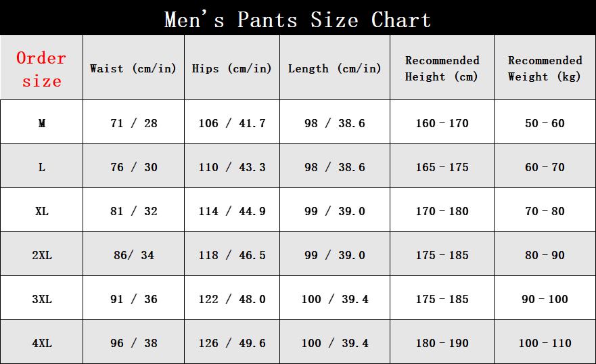Click the "Hips (cm/in)" column header
The width and height of the screenshot is (596, 364).
click(231, 68)
